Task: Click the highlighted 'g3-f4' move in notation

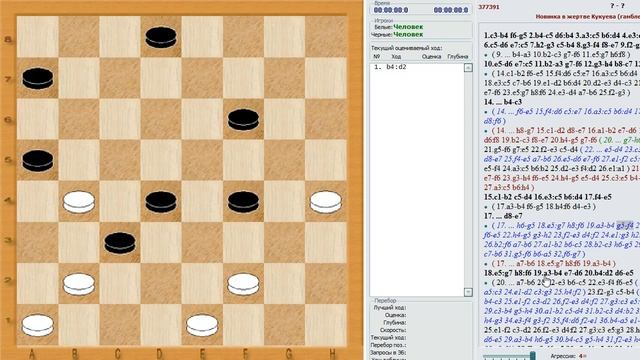Action: click(x=625, y=225)
